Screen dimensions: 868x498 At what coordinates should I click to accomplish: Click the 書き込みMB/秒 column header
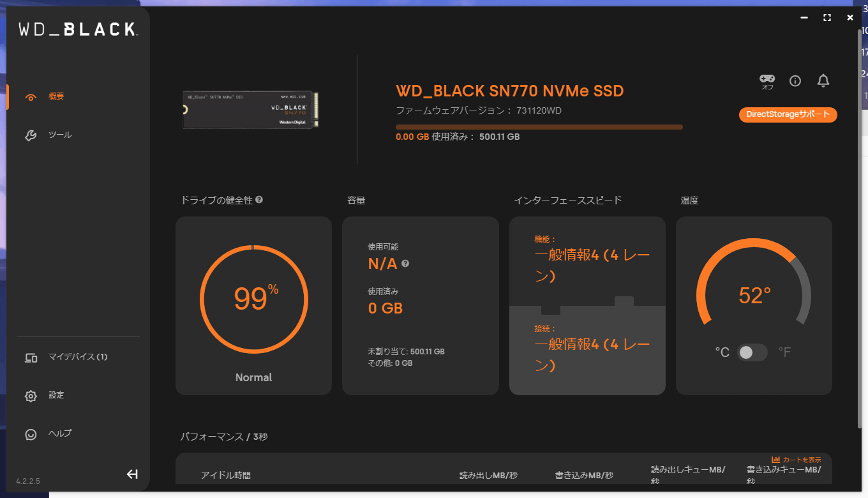[x=584, y=475]
